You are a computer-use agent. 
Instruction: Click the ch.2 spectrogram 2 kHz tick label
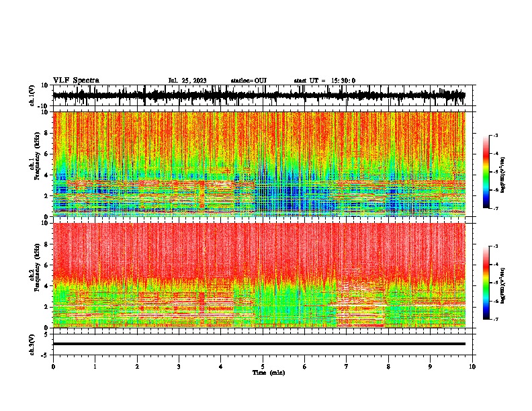[46, 307]
